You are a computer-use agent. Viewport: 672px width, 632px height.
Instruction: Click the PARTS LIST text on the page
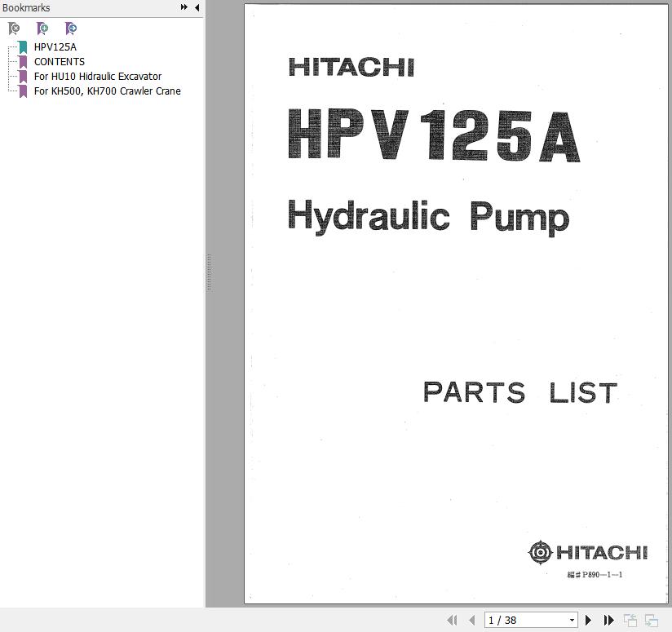[520, 392]
